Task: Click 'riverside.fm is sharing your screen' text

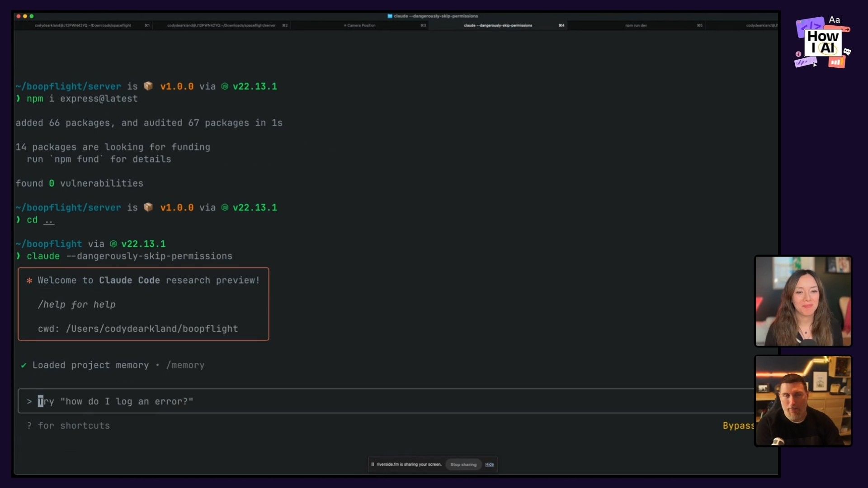Action: pyautogui.click(x=409, y=465)
